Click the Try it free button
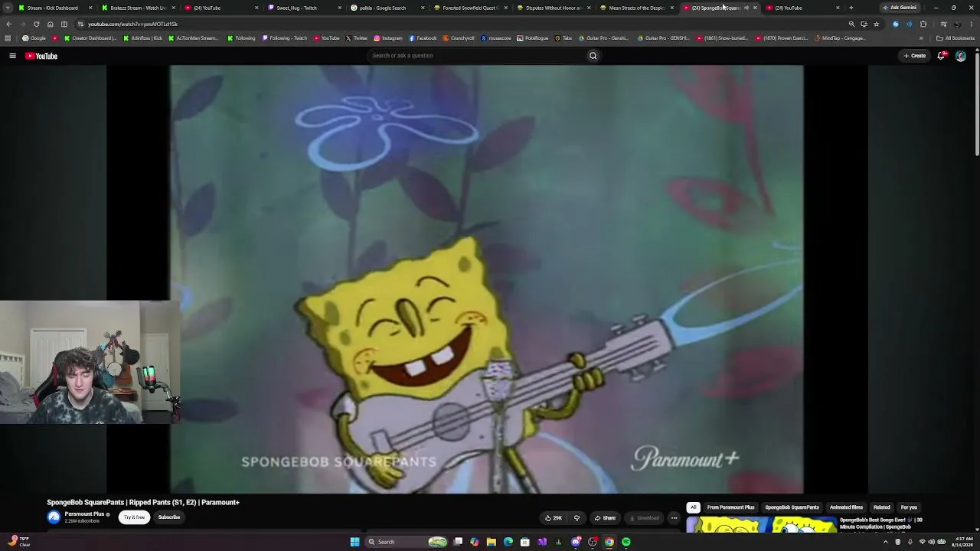The height and width of the screenshot is (551, 980). [134, 517]
